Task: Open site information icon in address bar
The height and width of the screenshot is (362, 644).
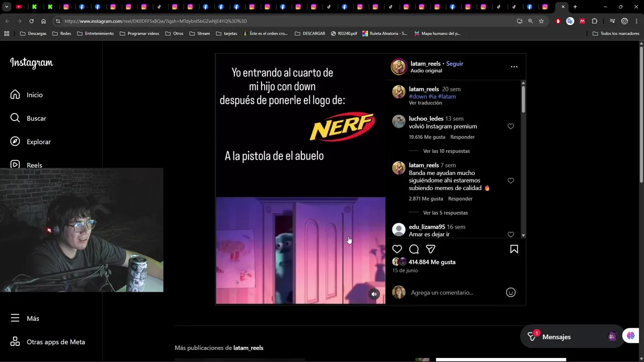Action: pos(58,21)
